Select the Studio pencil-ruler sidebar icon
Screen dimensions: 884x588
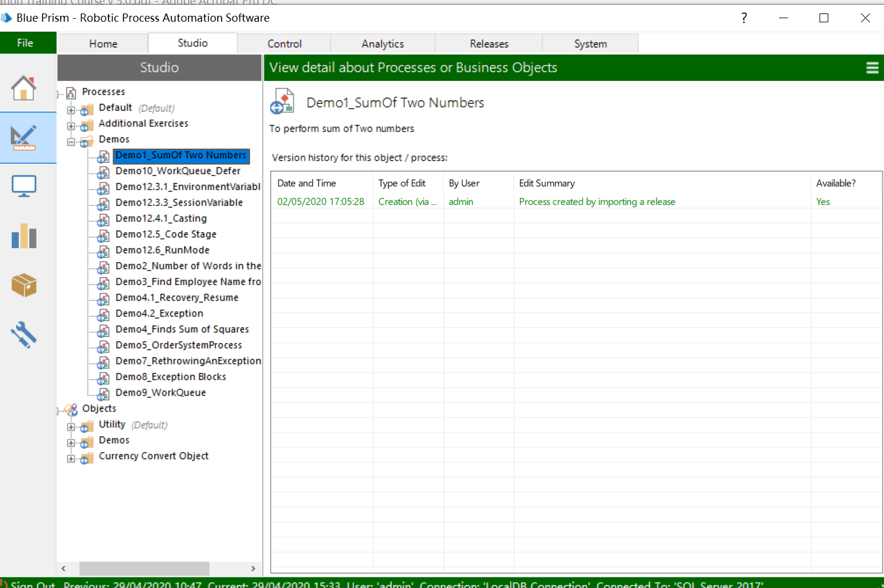point(23,138)
